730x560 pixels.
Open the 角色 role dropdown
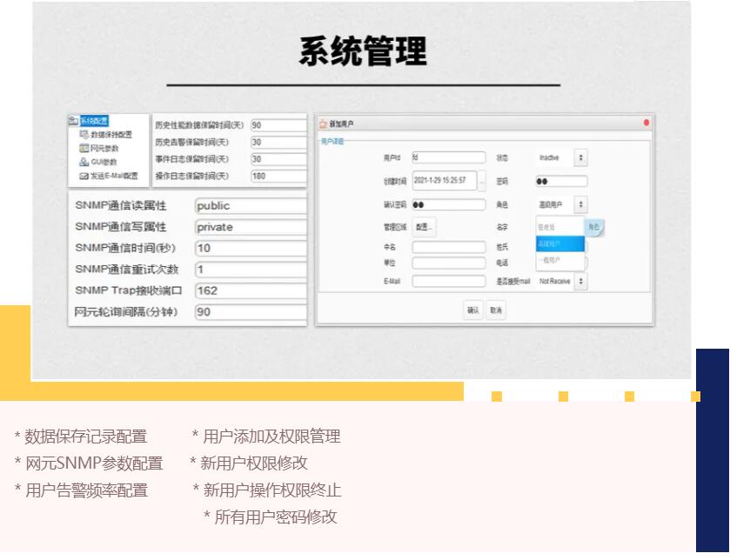(580, 205)
